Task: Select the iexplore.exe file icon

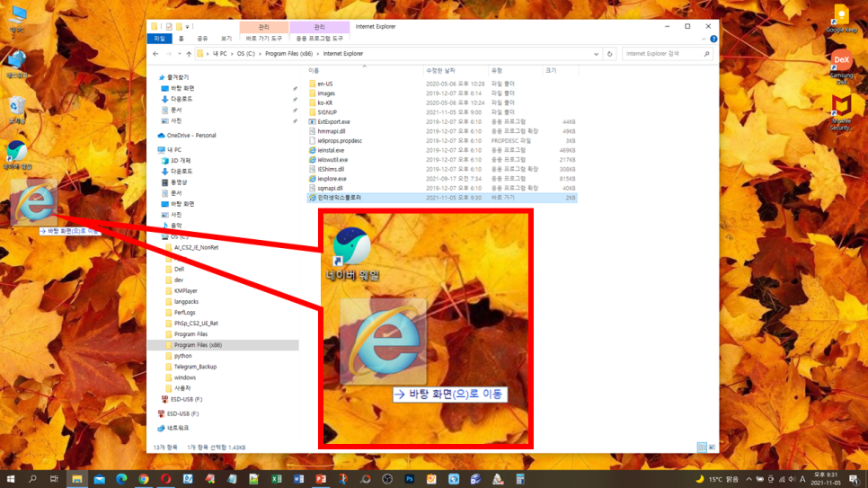Action: [312, 178]
